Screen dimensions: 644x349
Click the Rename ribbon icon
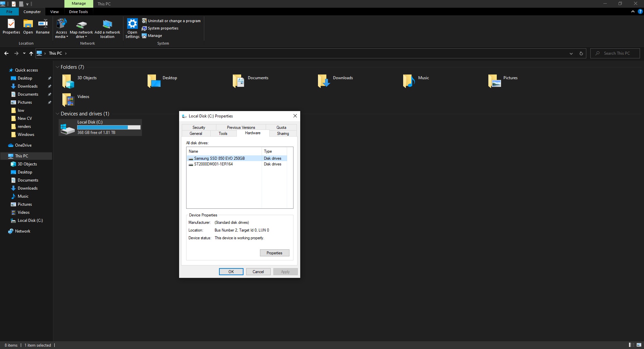pyautogui.click(x=43, y=27)
